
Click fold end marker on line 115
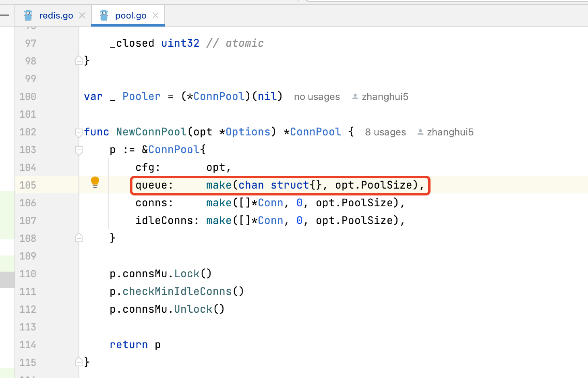pos(79,362)
